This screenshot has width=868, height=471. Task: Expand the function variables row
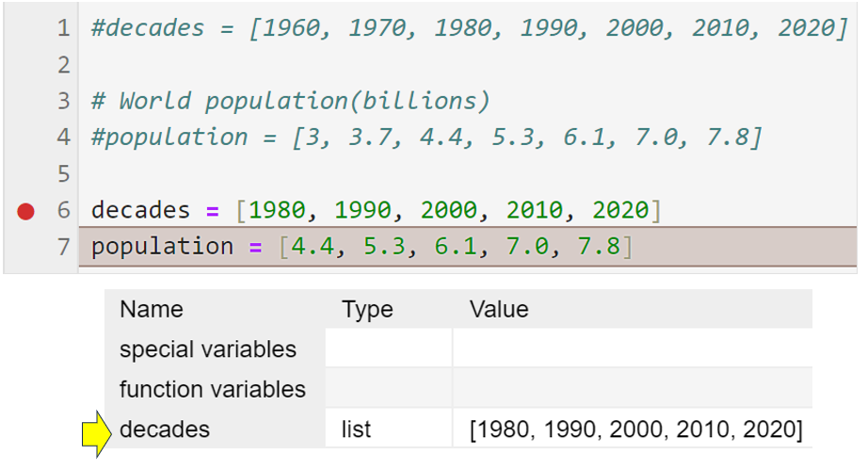[x=213, y=389]
